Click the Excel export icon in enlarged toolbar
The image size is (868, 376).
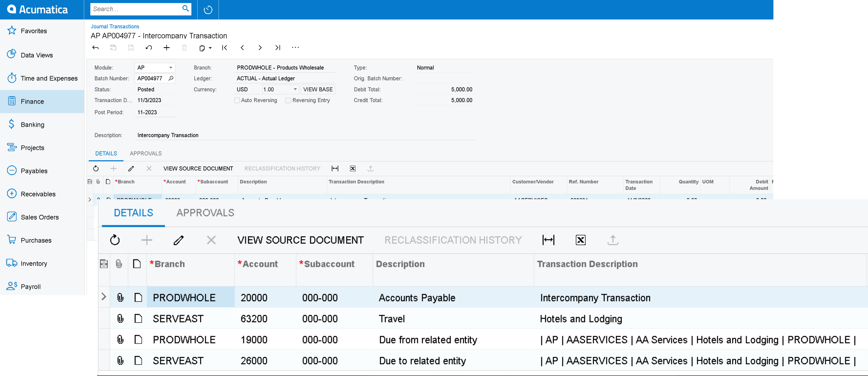(x=581, y=240)
